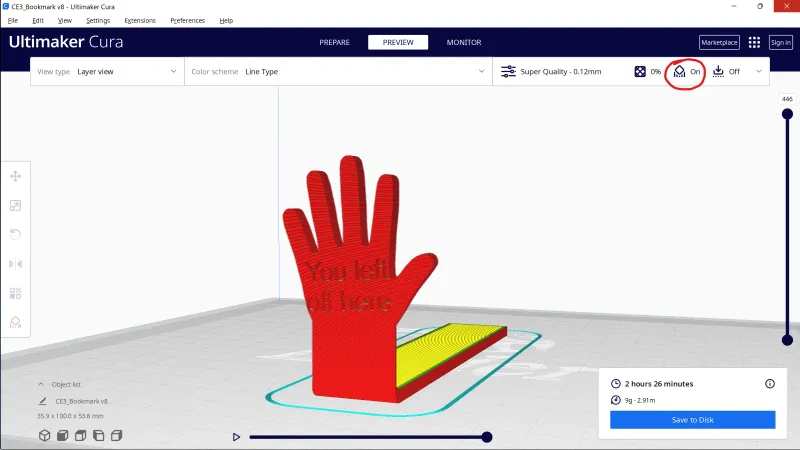Restore down the Cura window
This screenshot has height=450, width=800.
[760, 6]
